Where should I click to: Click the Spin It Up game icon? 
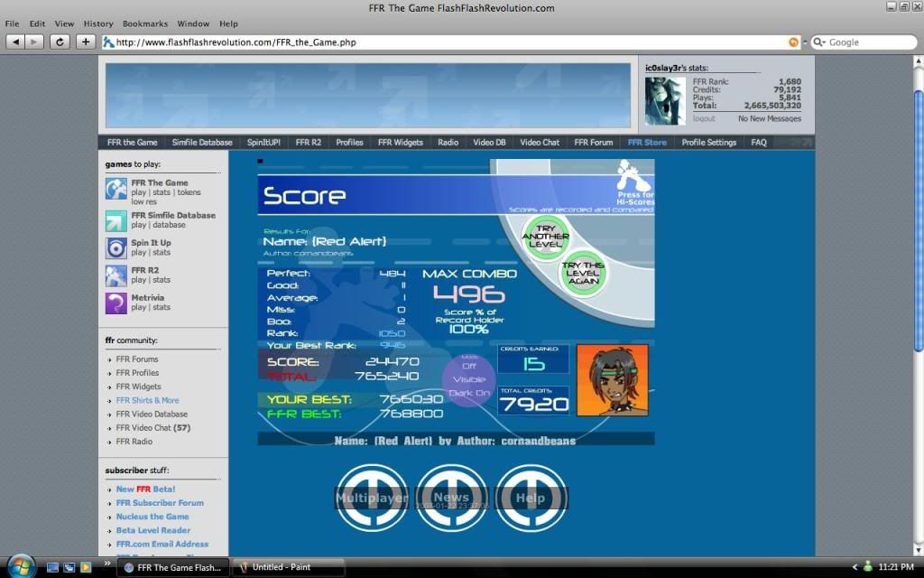click(x=115, y=248)
